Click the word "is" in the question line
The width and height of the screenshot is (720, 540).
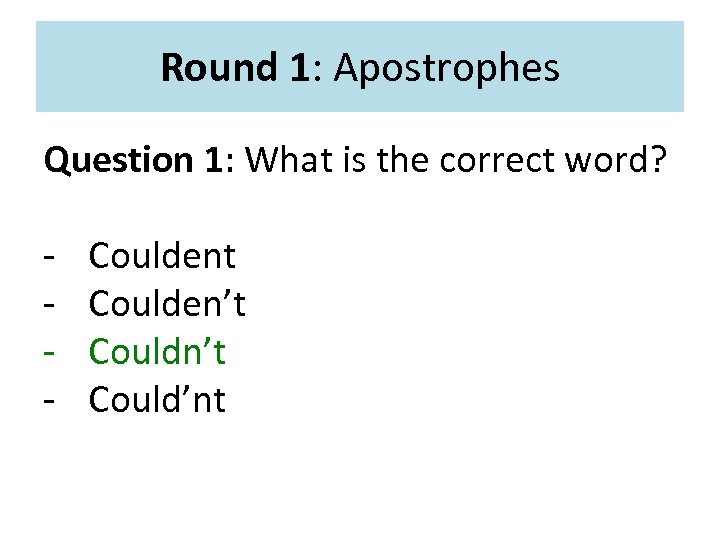tap(357, 160)
